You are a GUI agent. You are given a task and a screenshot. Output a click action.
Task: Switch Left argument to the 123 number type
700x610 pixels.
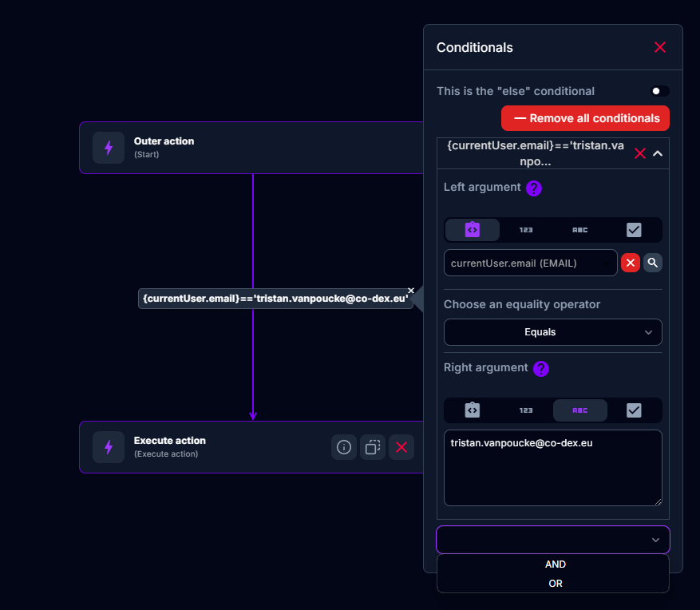tap(526, 230)
